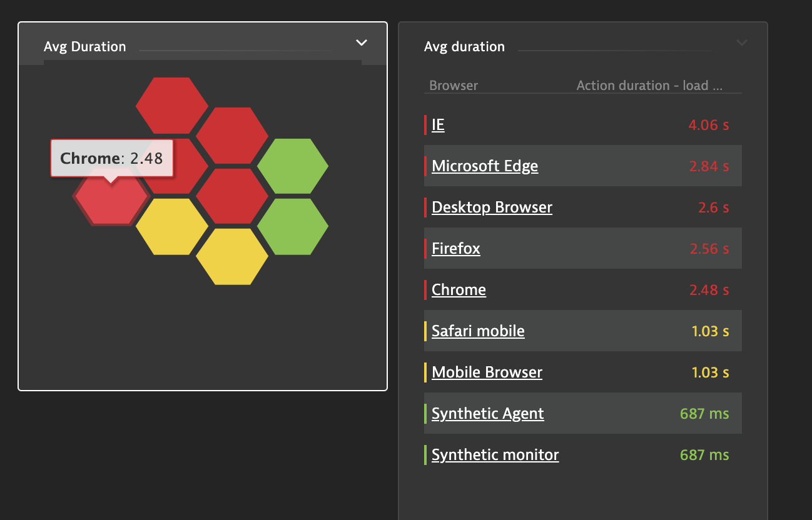
Task: Open the Mobile Browser link
Action: (487, 372)
